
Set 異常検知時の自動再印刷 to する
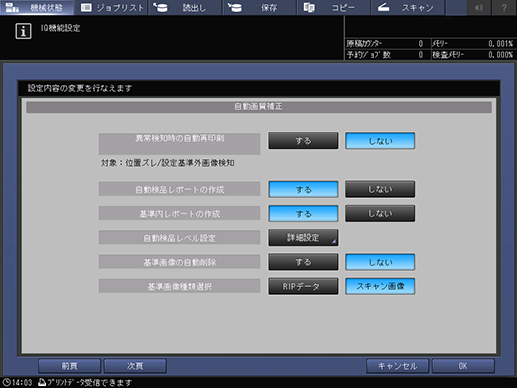click(x=303, y=141)
